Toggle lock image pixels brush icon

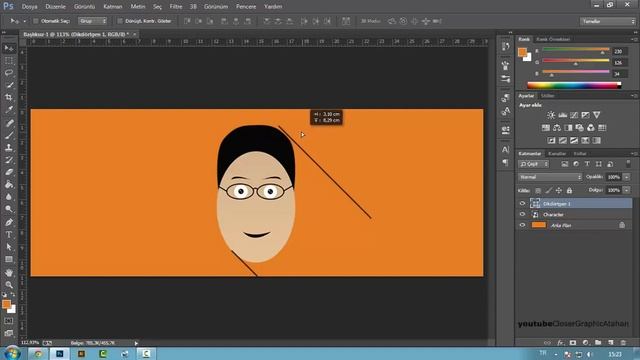[x=549, y=190]
